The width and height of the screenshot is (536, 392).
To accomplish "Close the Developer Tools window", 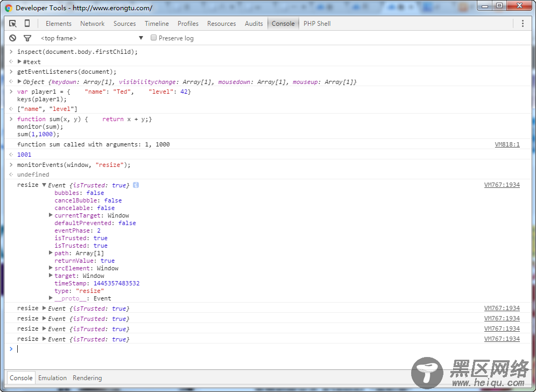I will coord(520,5).
